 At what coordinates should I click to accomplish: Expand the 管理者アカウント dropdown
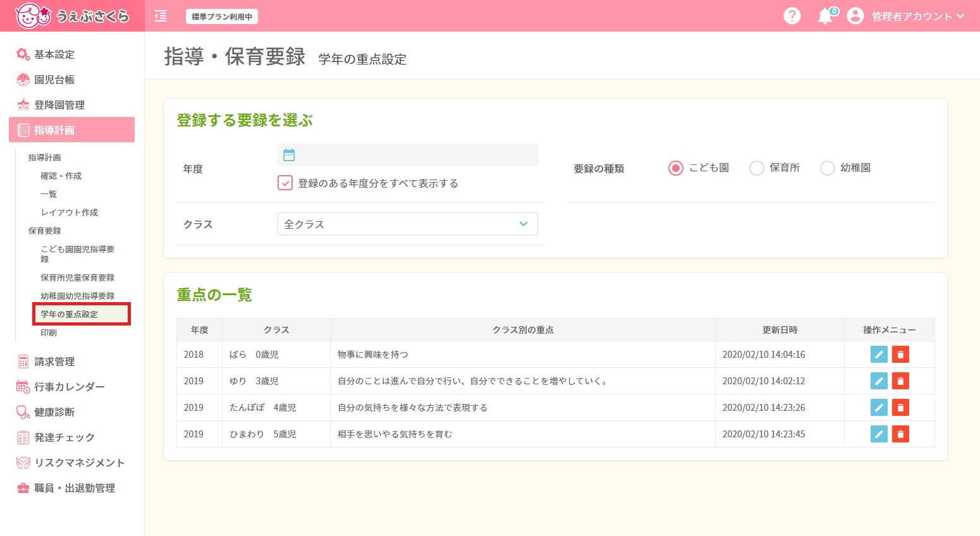[x=918, y=16]
